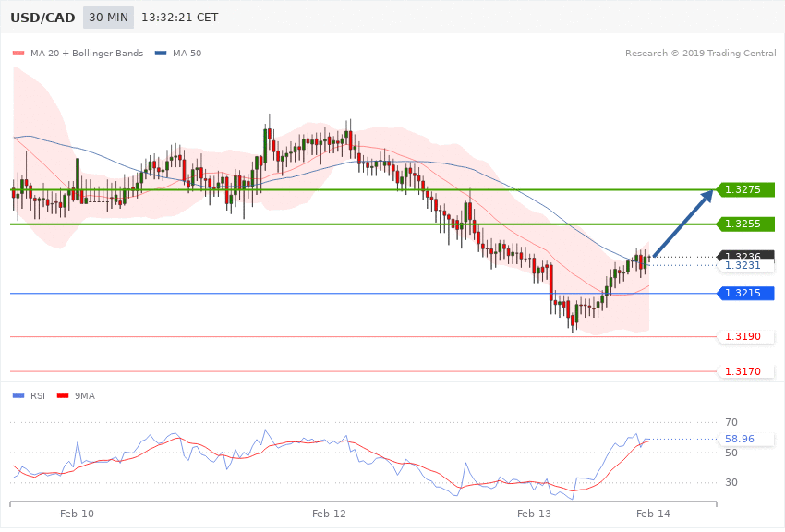Select the blue 1.3215 pivot price tag
785x532 pixels.
coord(746,293)
